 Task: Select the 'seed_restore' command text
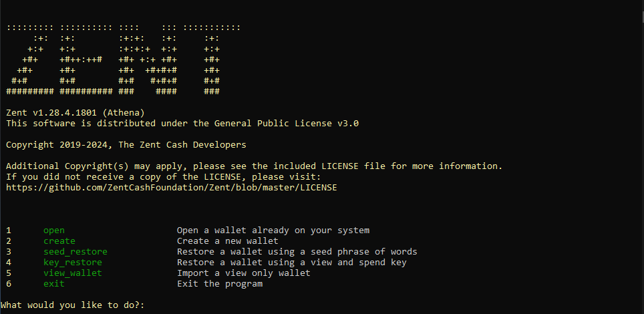coord(75,251)
